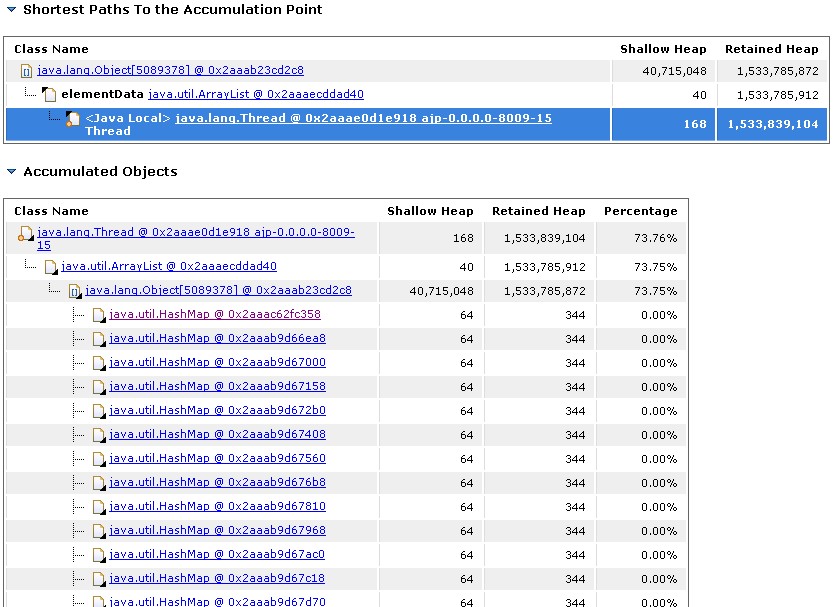Screen dimensions: 838x607
Task: Select the HashMap @ 0x2aaab9d67c18 entry
Action: 217,578
